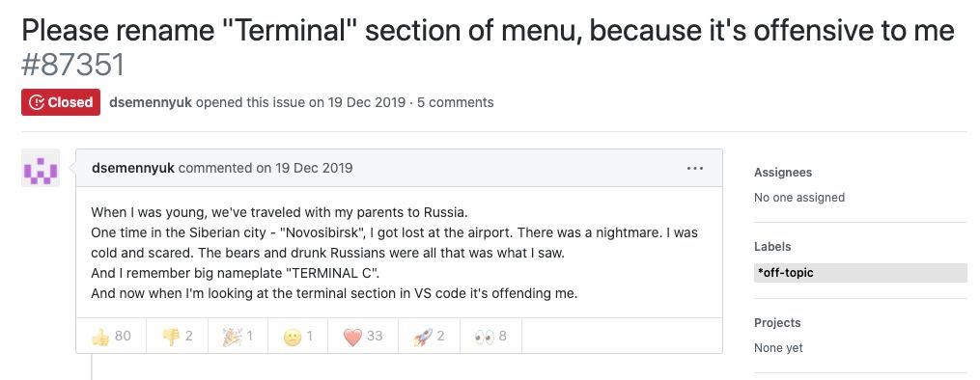The image size is (980, 380).
Task: Open the Labels sidebar section
Action: [x=772, y=247]
